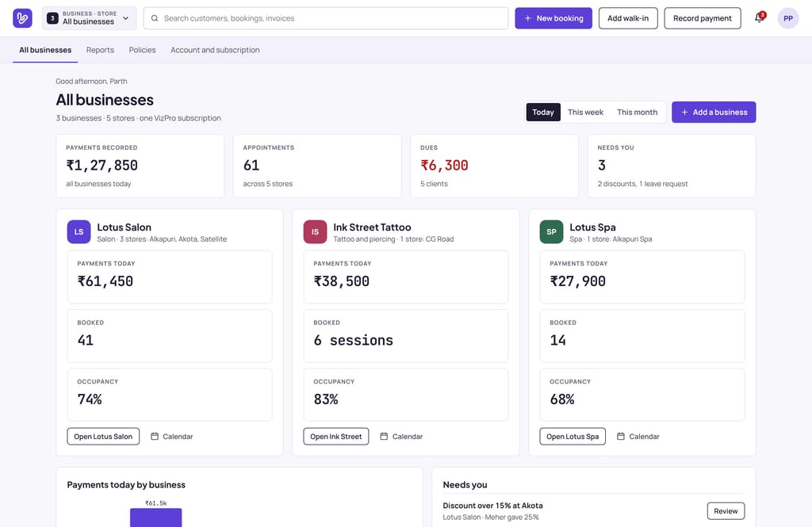Click the Lotus Salon occupancy 74%

(x=170, y=395)
